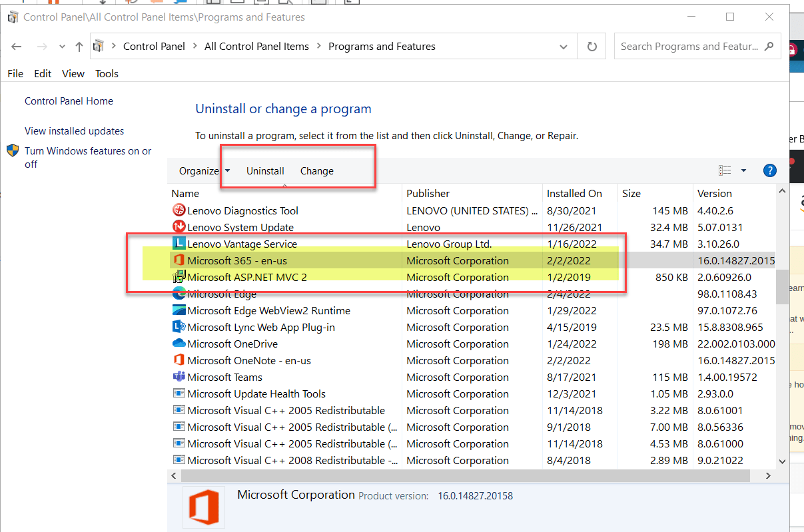Image resolution: width=804 pixels, height=532 pixels.
Task: Click the Microsoft Edge WebView2 Runtime icon
Action: [x=179, y=310]
